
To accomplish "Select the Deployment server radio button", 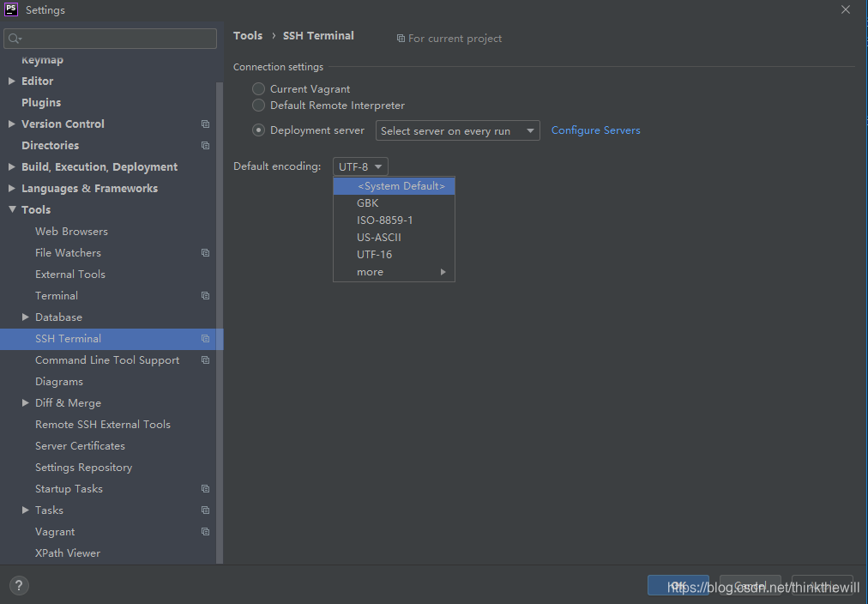I will click(258, 130).
